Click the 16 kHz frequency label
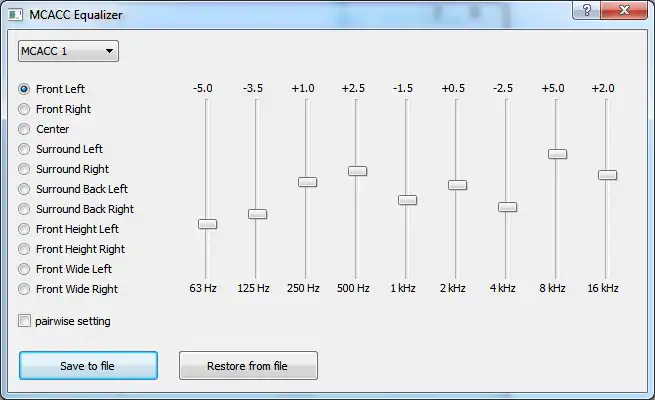Image resolution: width=655 pixels, height=400 pixels. 603,288
